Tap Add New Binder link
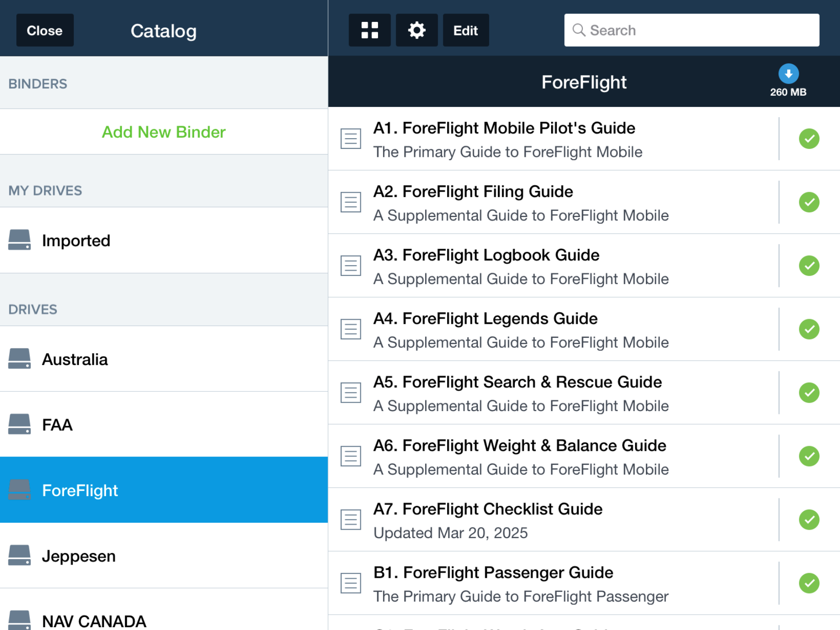The height and width of the screenshot is (630, 840). tap(163, 132)
